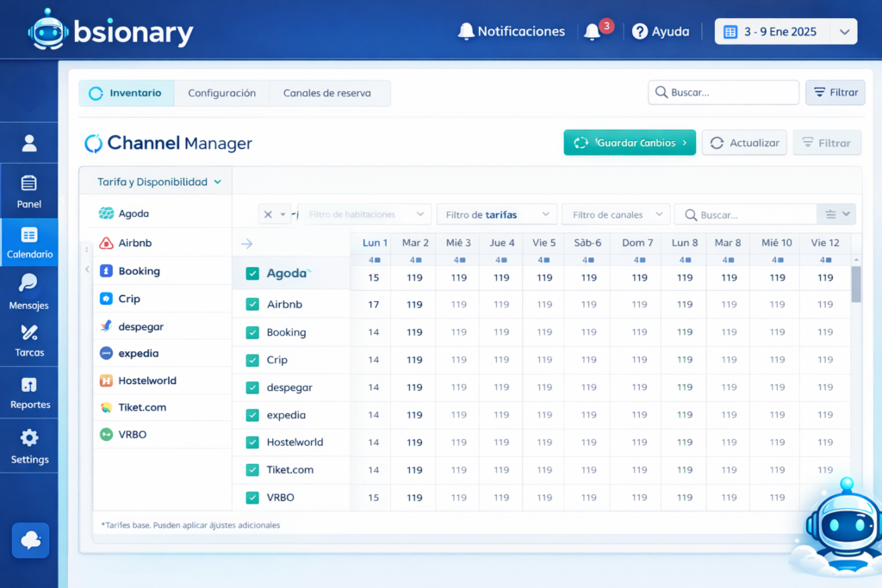Click the Actualizar button
The width and height of the screenshot is (882, 588).
[744, 143]
